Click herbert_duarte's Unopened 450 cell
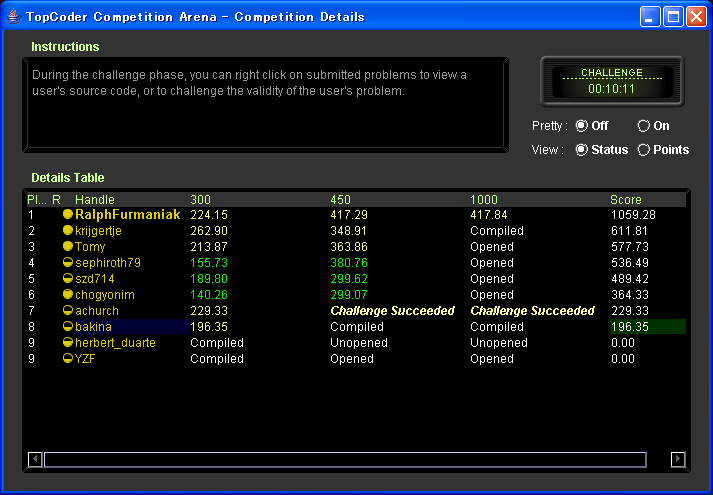The height and width of the screenshot is (495, 713). [359, 342]
